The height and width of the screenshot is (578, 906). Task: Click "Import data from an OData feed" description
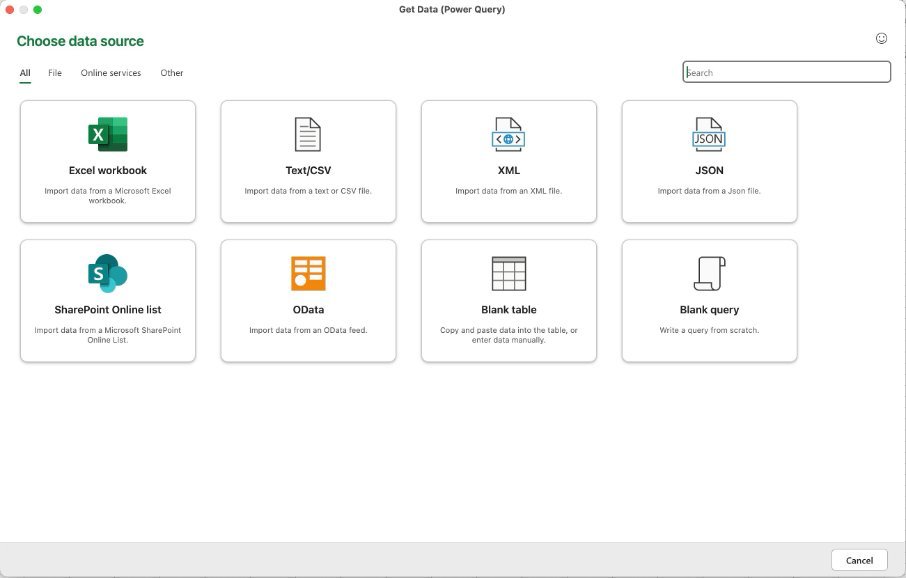click(x=308, y=330)
